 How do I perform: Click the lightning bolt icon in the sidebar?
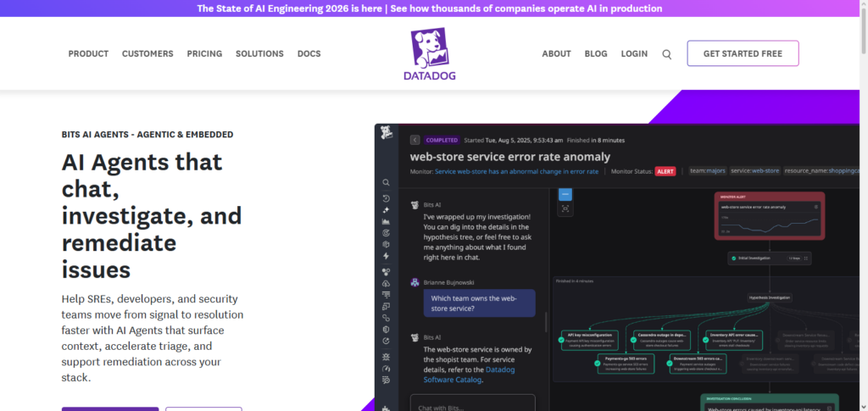(x=387, y=256)
